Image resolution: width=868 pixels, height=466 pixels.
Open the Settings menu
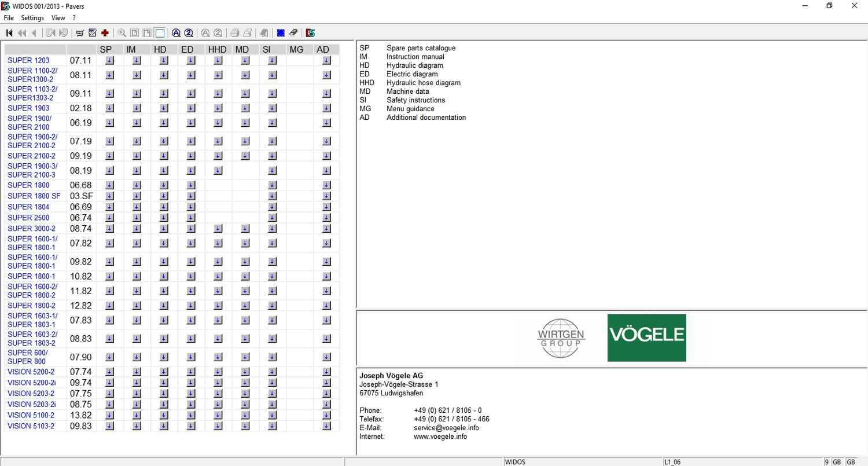point(32,18)
